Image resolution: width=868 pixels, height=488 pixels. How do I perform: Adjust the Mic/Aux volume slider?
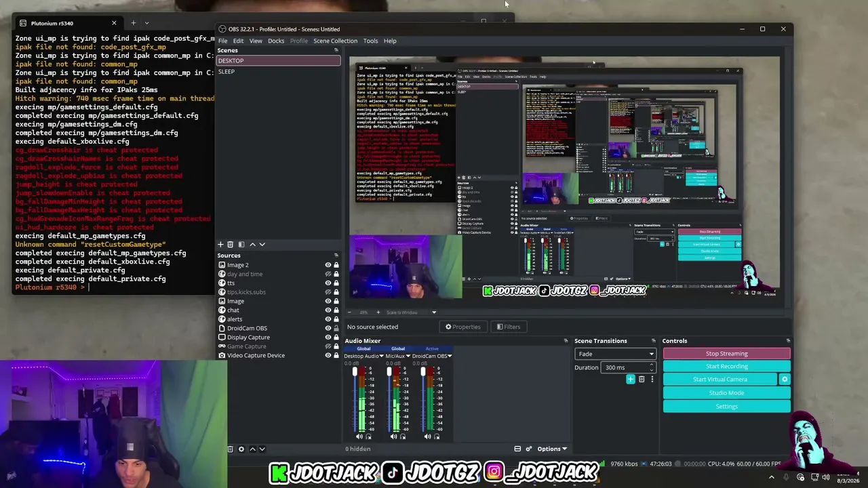388,400
